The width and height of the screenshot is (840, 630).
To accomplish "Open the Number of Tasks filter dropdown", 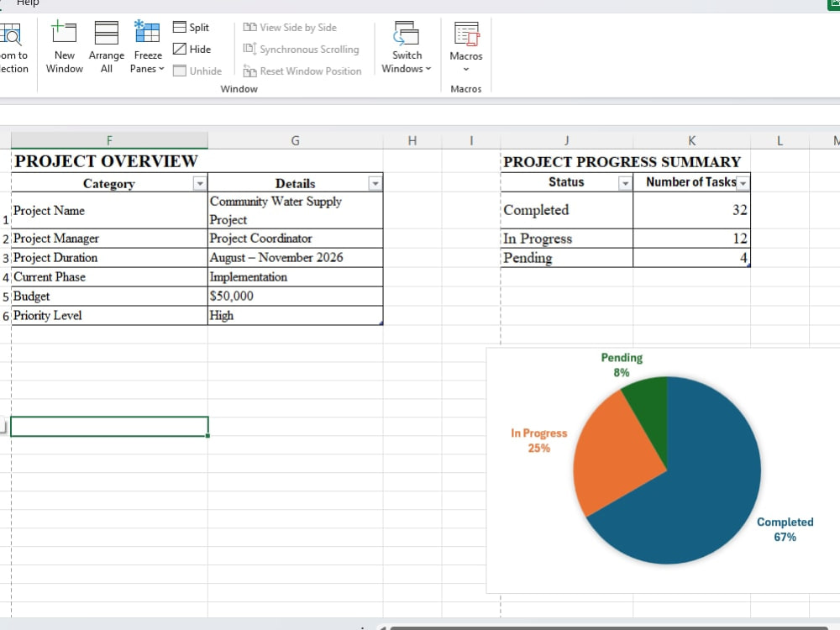I will [743, 183].
